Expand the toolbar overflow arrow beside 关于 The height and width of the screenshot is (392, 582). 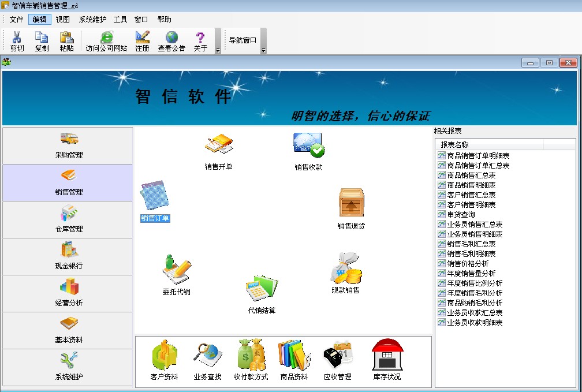click(x=218, y=50)
